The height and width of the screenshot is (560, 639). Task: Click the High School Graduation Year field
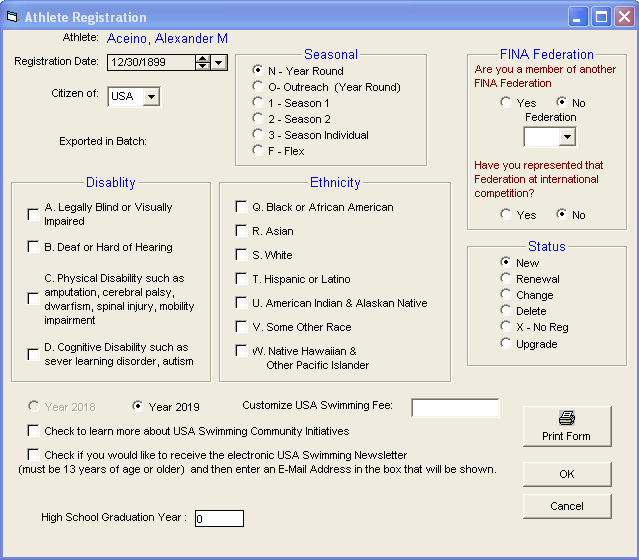point(218,518)
